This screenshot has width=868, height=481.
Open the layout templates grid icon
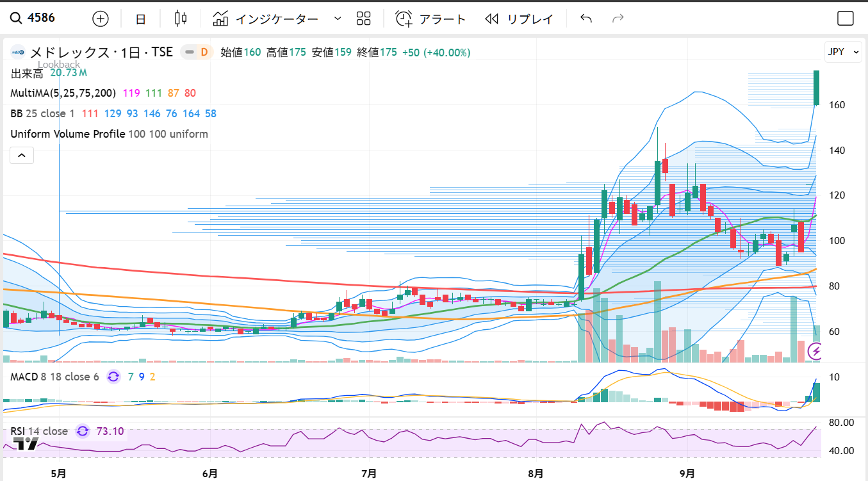(x=363, y=19)
